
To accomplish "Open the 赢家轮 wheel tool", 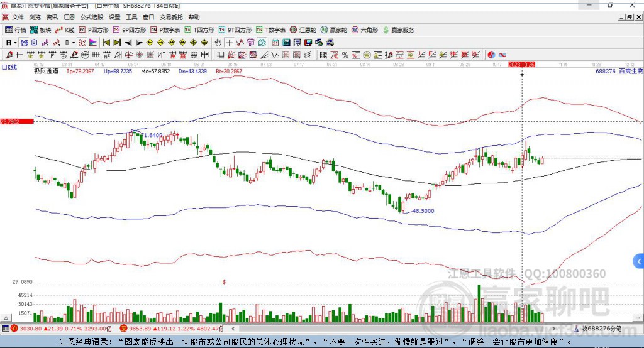I will (334, 30).
